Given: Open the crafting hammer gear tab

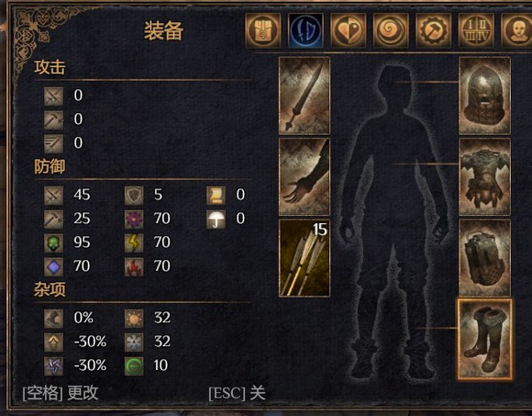Looking at the screenshot, I should pos(434,30).
